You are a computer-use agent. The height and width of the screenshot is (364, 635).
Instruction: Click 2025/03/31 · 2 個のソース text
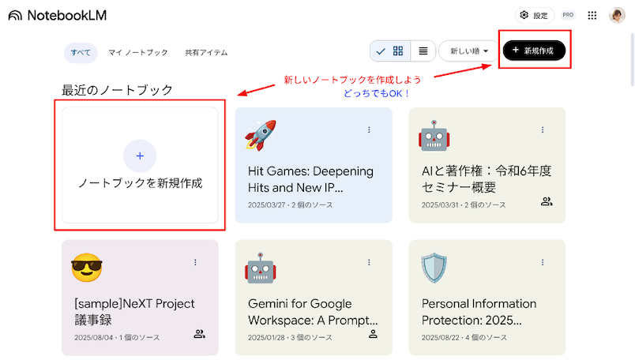[x=464, y=205]
